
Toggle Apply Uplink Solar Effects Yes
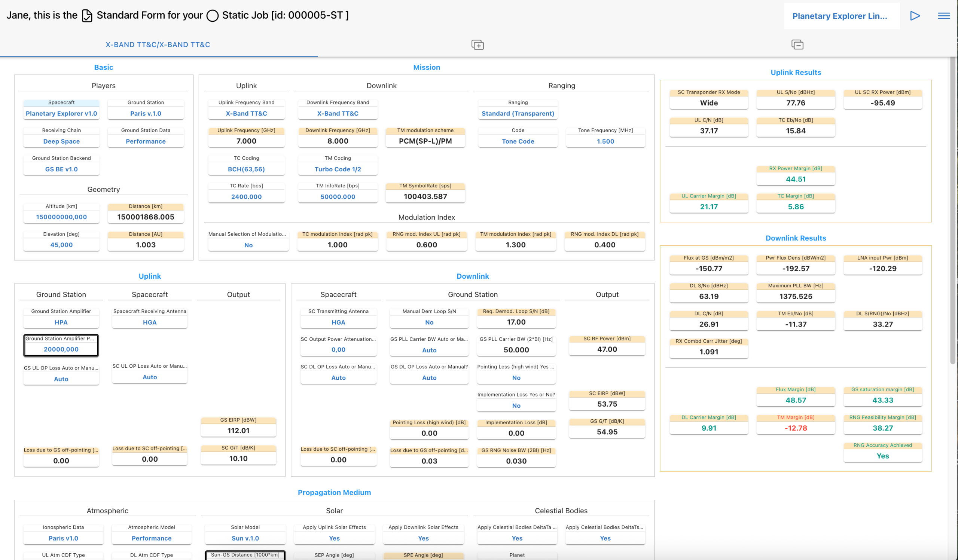click(x=334, y=538)
